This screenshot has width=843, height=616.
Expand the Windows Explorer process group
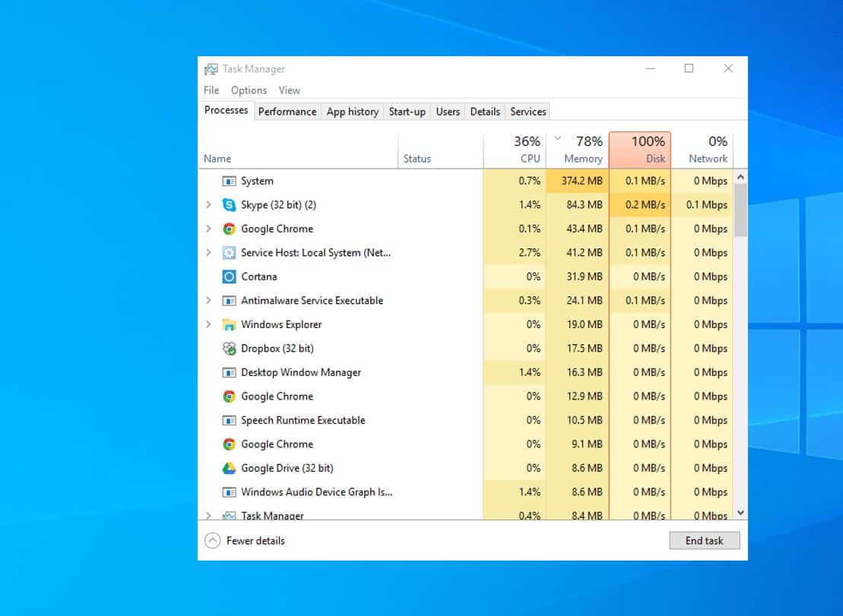pyautogui.click(x=208, y=324)
